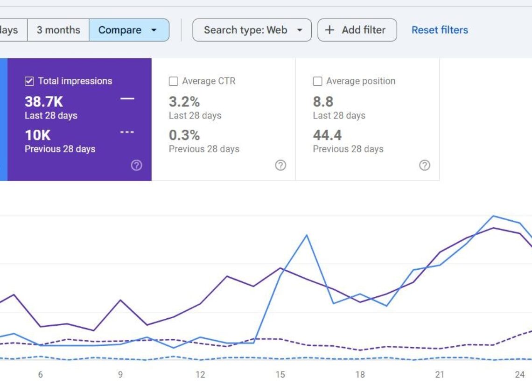
Task: Click the Reset filters link
Action: pos(440,29)
